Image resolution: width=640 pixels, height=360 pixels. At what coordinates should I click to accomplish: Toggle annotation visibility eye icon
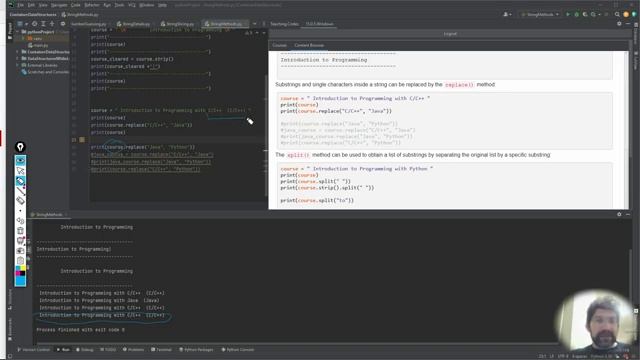(x=20, y=160)
